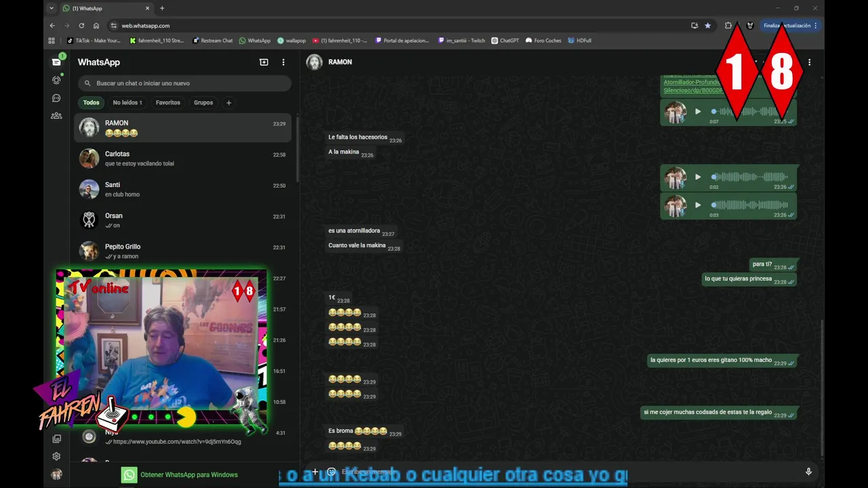Viewport: 868px width, 488px height.
Task: Open the chat with the youtube.com link preview
Action: point(182,437)
